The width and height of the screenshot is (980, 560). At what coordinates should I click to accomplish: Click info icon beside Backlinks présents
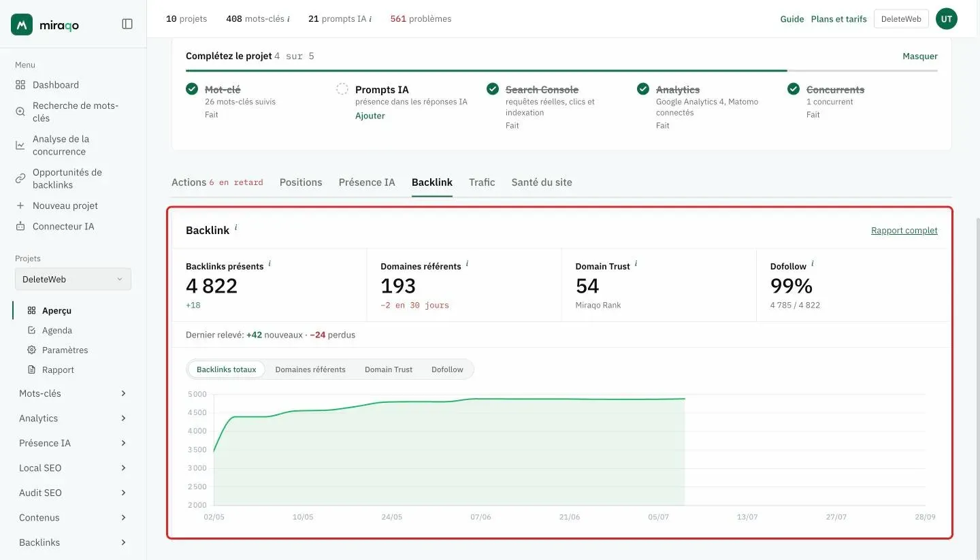[x=269, y=263]
